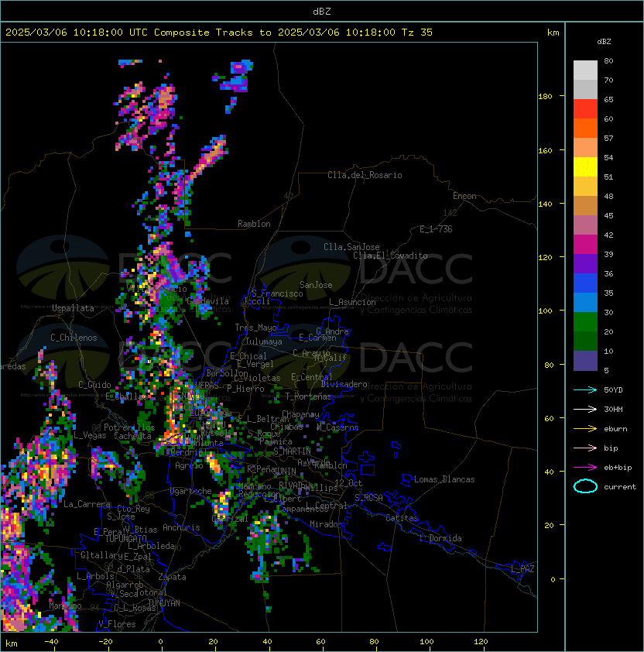The image size is (644, 652).
Task: Pick the light gray swatch between 80 and 70
Action: click(585, 70)
